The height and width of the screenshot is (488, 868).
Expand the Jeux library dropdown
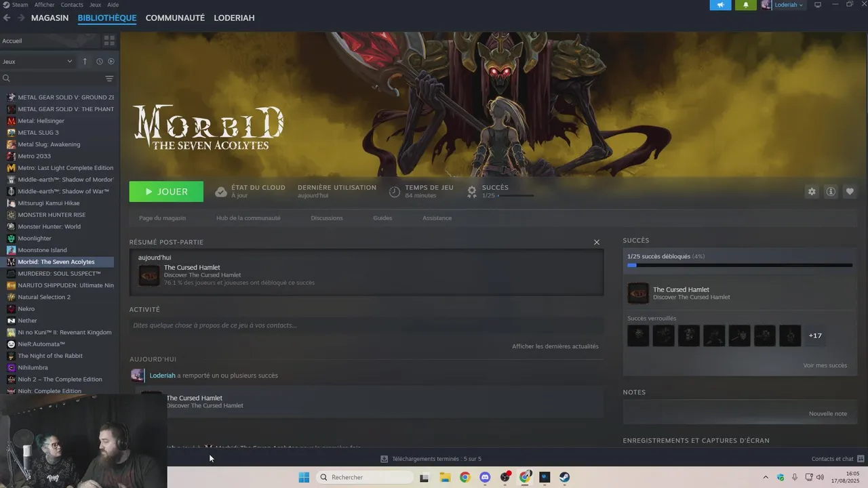pos(37,62)
